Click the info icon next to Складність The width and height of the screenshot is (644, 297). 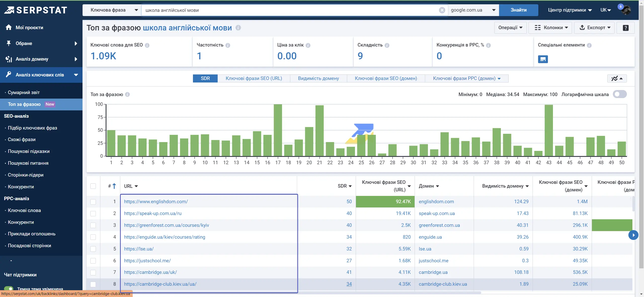point(387,45)
